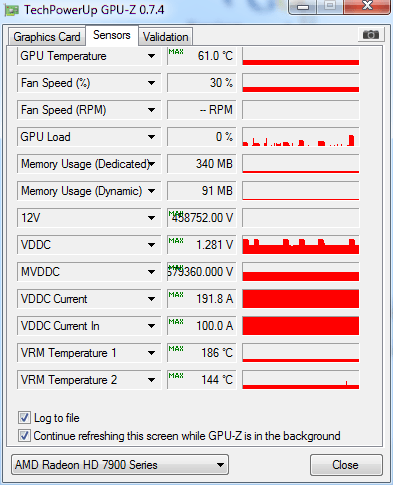Open the Validation tab

pos(166,37)
